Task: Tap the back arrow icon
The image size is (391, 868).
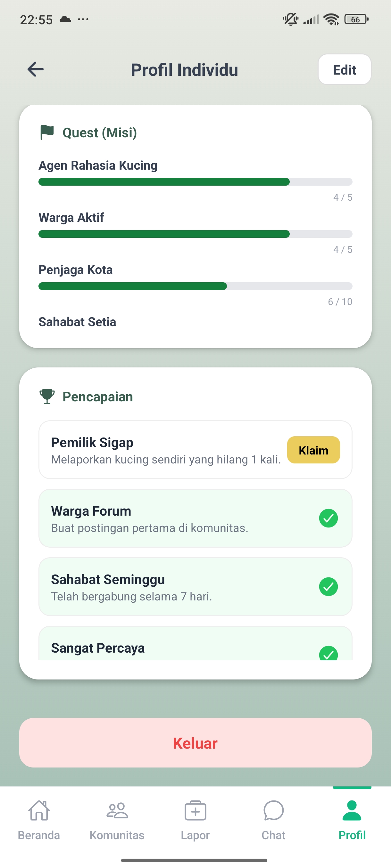Action: coord(36,69)
